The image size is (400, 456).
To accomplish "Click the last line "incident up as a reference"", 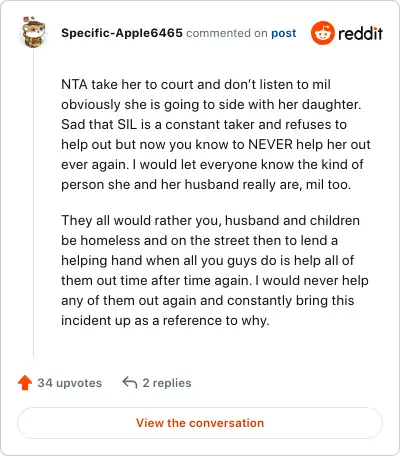I will (x=165, y=321).
